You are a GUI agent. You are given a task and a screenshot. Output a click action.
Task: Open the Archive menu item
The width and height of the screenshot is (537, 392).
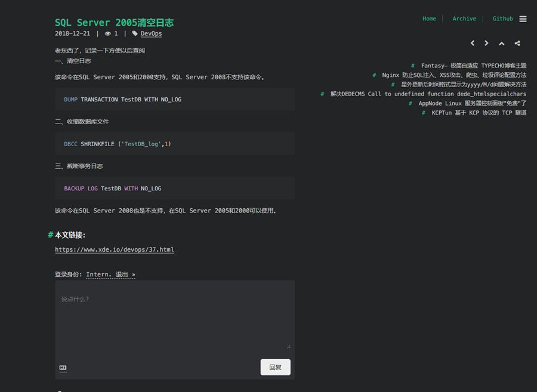[x=464, y=18]
